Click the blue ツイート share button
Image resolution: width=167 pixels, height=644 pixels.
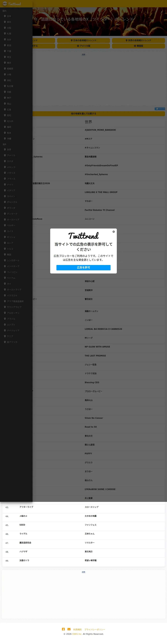click(x=160, y=109)
